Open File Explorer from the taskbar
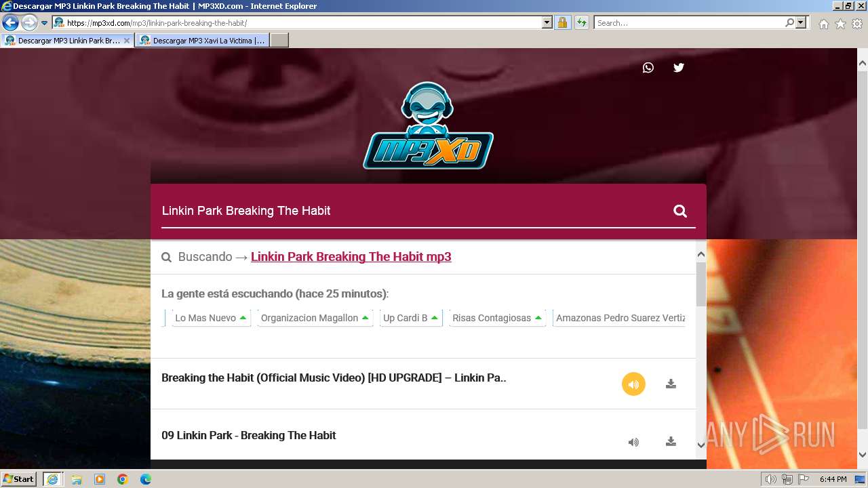The width and height of the screenshot is (868, 488). [x=77, y=479]
